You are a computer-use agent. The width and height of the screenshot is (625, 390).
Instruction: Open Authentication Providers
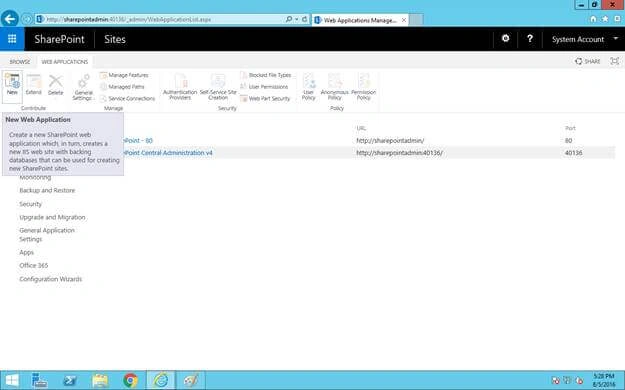pyautogui.click(x=180, y=87)
